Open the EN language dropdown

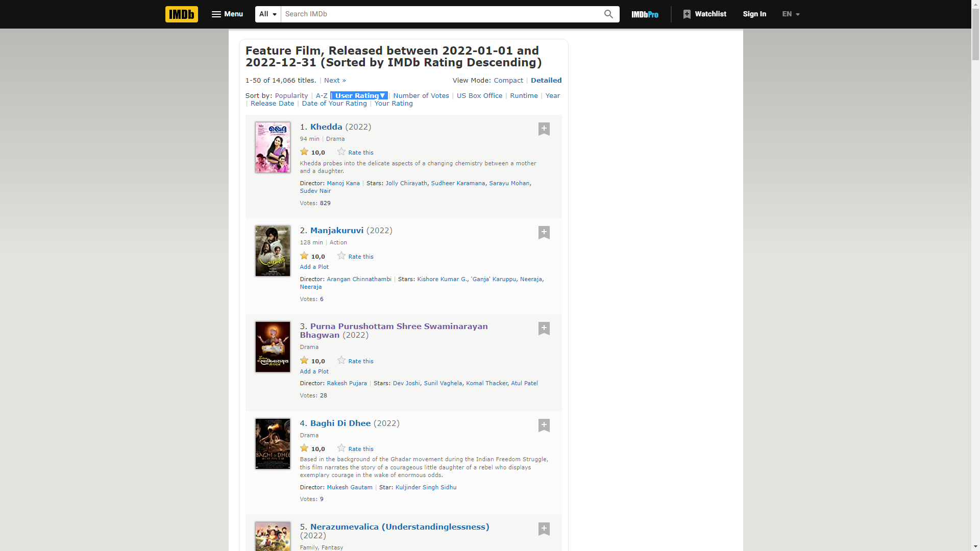tap(791, 14)
